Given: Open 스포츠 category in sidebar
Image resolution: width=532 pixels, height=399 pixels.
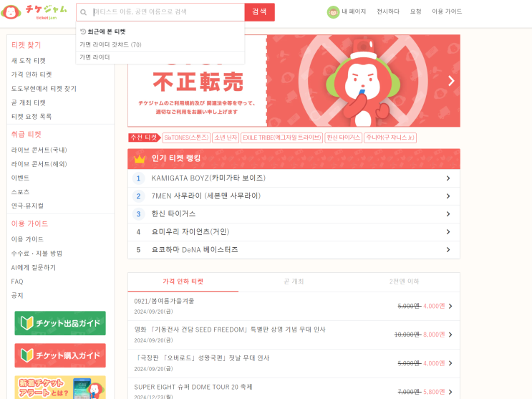Looking at the screenshot, I should pos(20,192).
